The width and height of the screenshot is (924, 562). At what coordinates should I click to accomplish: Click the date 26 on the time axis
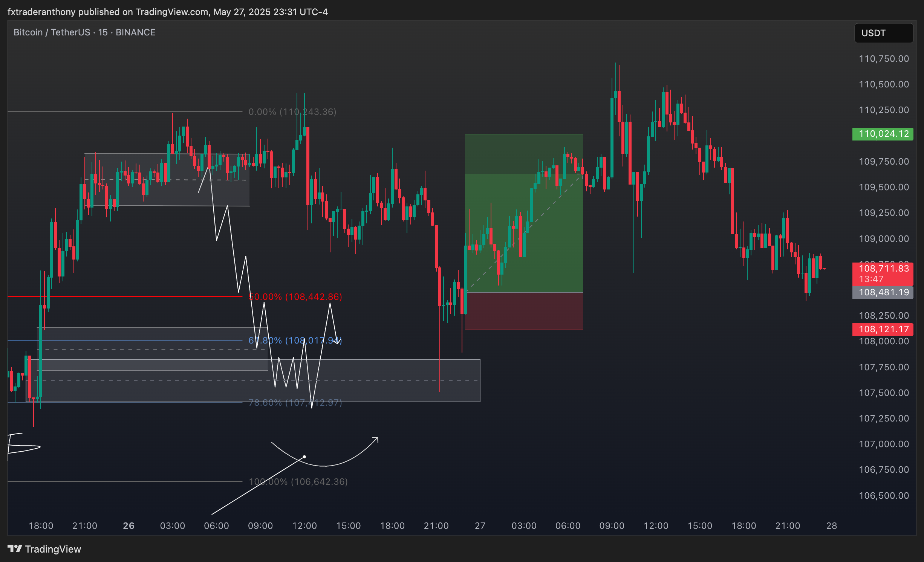(129, 526)
